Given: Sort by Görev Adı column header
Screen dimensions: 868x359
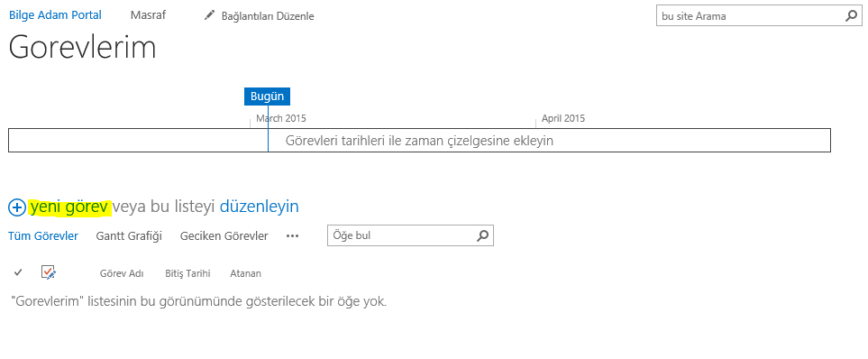Looking at the screenshot, I should point(122,273).
